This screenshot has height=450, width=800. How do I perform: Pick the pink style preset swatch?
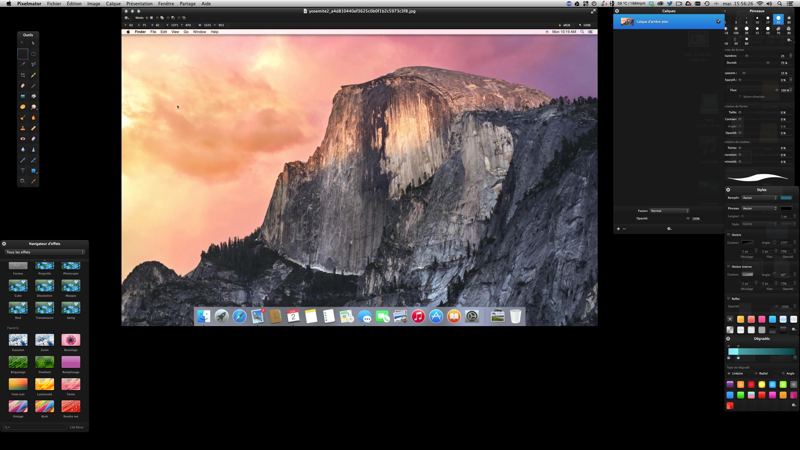click(762, 319)
